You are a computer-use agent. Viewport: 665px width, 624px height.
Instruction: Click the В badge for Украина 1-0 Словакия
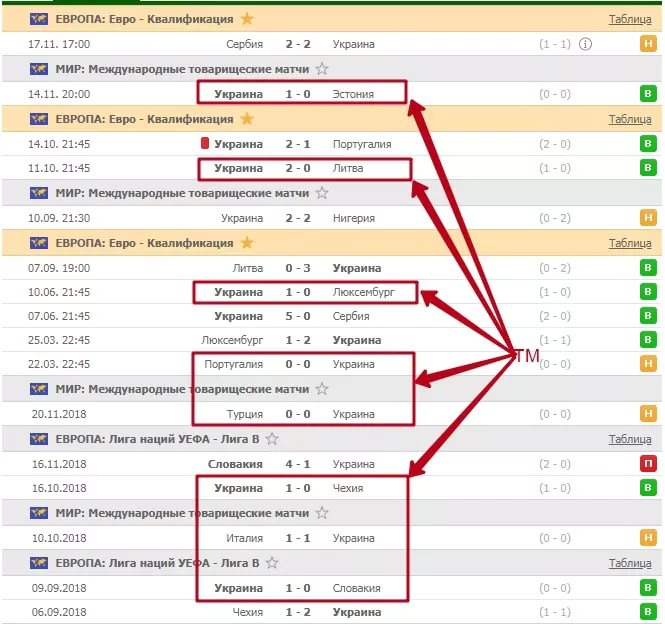click(x=648, y=588)
